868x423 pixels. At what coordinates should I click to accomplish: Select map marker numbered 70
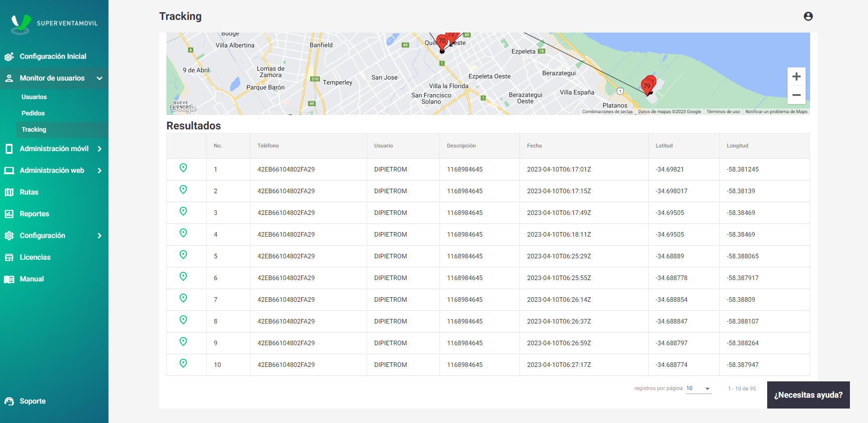tap(442, 43)
